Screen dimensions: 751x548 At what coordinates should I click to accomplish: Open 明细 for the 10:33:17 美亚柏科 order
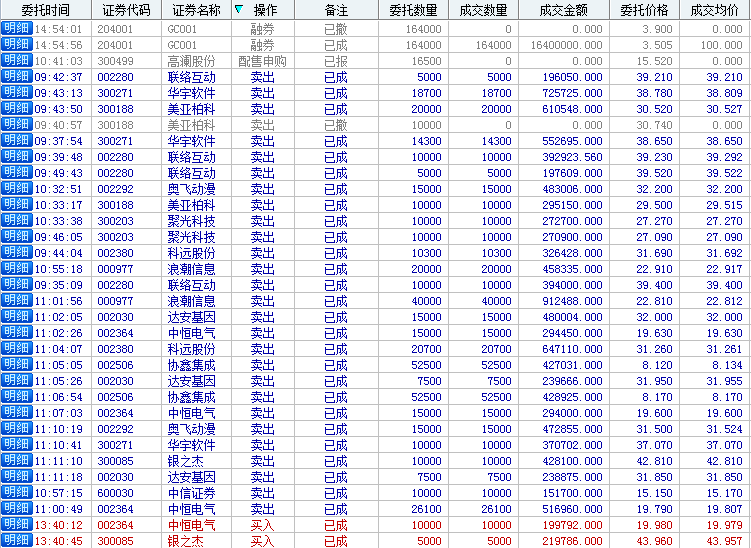point(17,205)
